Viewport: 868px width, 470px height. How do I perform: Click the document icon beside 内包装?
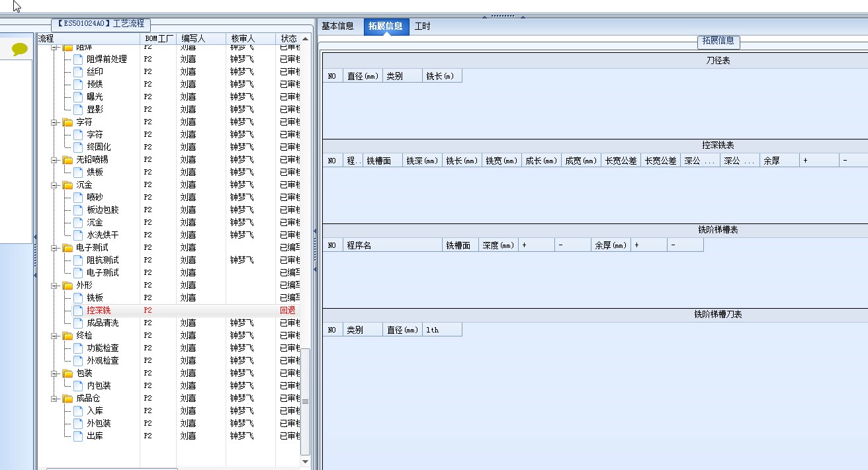click(x=78, y=385)
